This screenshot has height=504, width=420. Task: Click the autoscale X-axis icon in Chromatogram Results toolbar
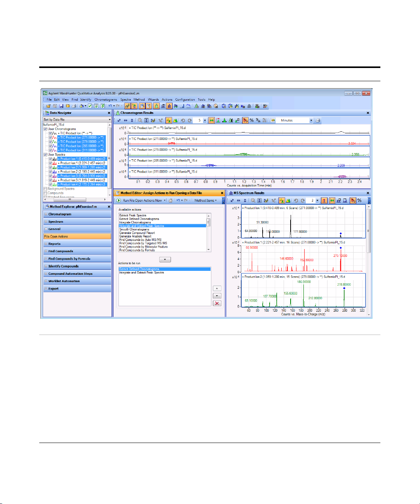click(x=125, y=120)
